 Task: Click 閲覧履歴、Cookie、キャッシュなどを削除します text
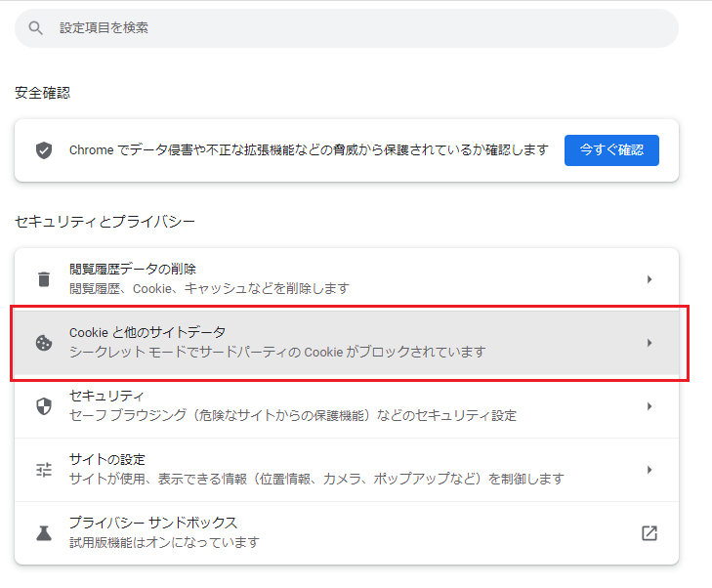209,288
